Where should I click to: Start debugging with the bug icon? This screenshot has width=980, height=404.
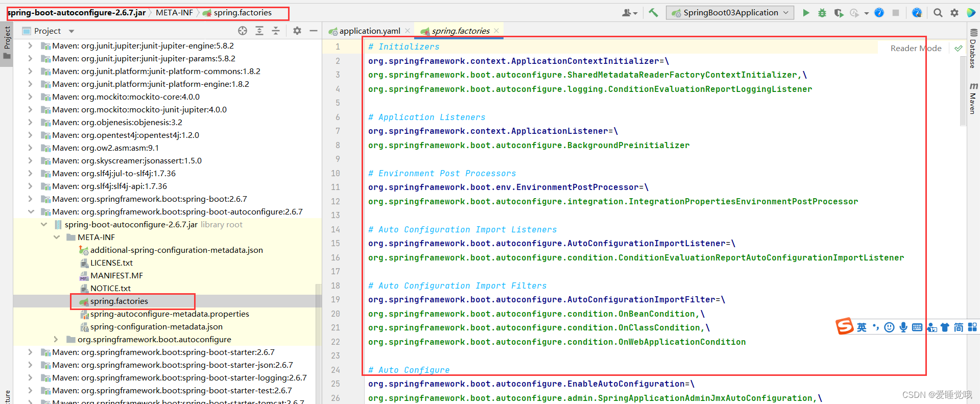pos(822,13)
